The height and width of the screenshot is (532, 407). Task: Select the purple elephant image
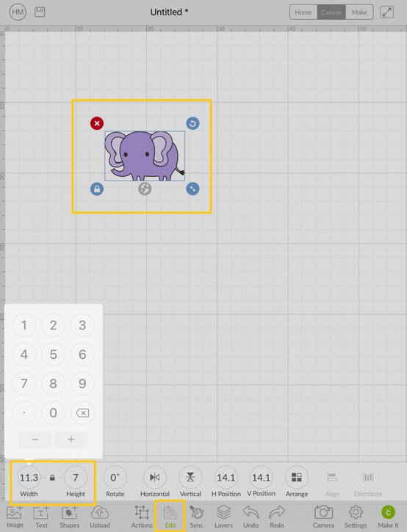tap(145, 156)
